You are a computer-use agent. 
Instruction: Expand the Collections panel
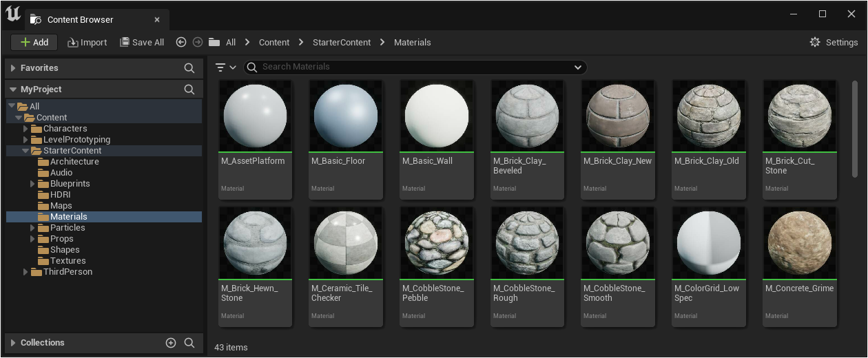pyautogui.click(x=13, y=343)
